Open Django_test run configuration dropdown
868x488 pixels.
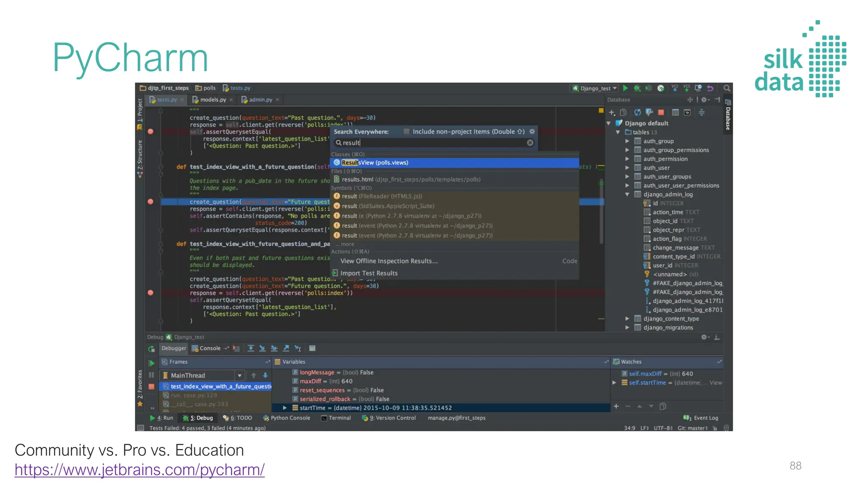pyautogui.click(x=595, y=88)
